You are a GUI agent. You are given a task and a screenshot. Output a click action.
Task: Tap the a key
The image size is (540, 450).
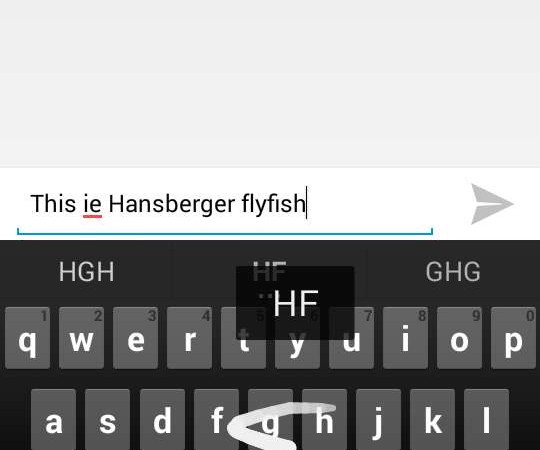[x=53, y=419]
